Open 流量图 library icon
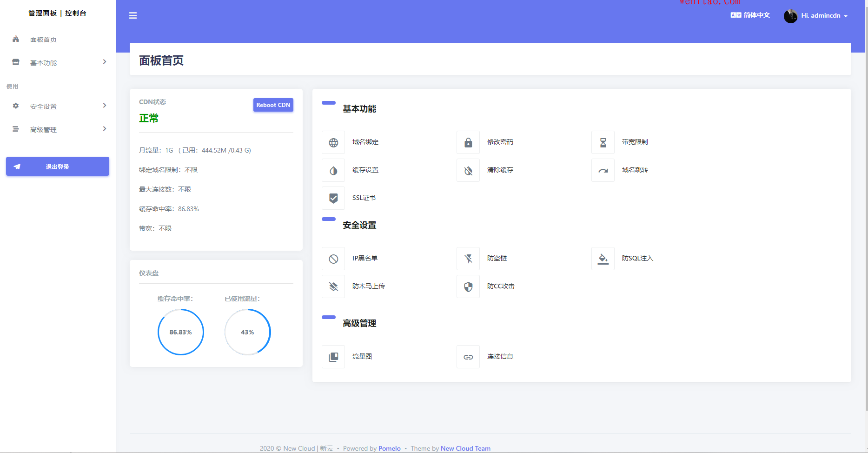868x453 pixels. pos(333,357)
